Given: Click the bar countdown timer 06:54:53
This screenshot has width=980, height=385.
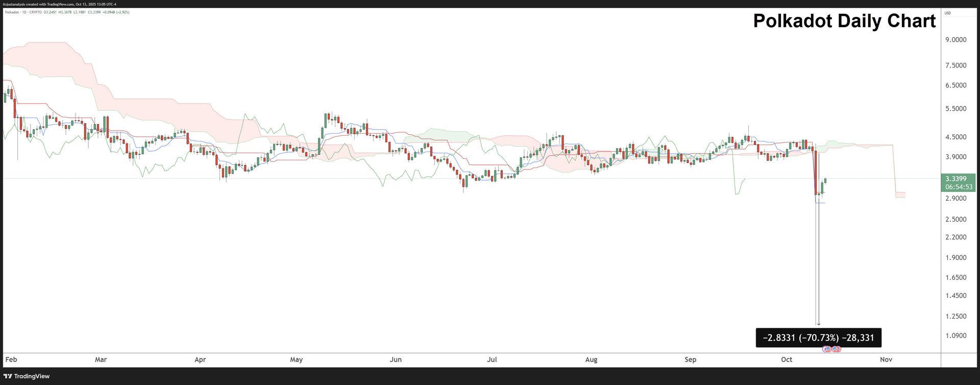Looking at the screenshot, I should click(x=959, y=187).
